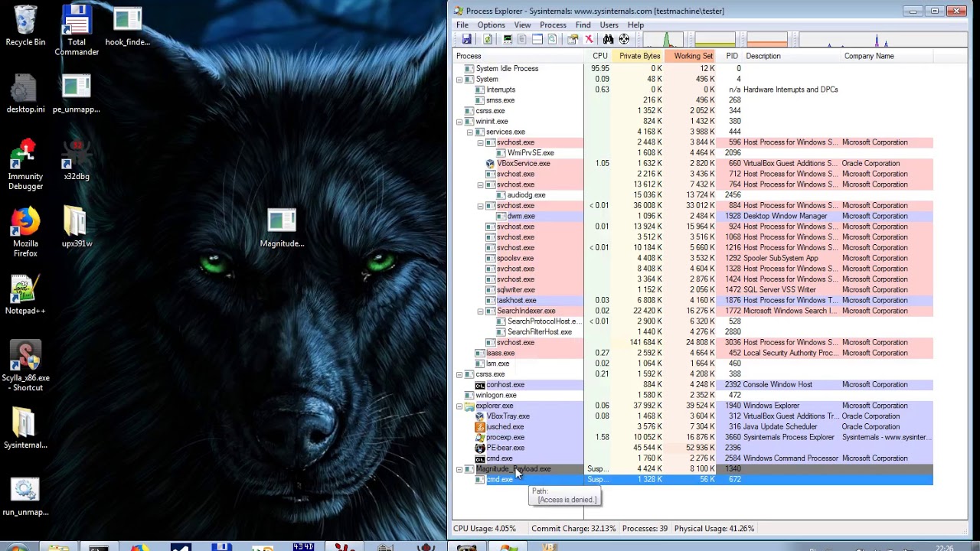Viewport: 980px width, 551px height.
Task: Open the process Properties toolbar icon
Action: click(x=573, y=39)
